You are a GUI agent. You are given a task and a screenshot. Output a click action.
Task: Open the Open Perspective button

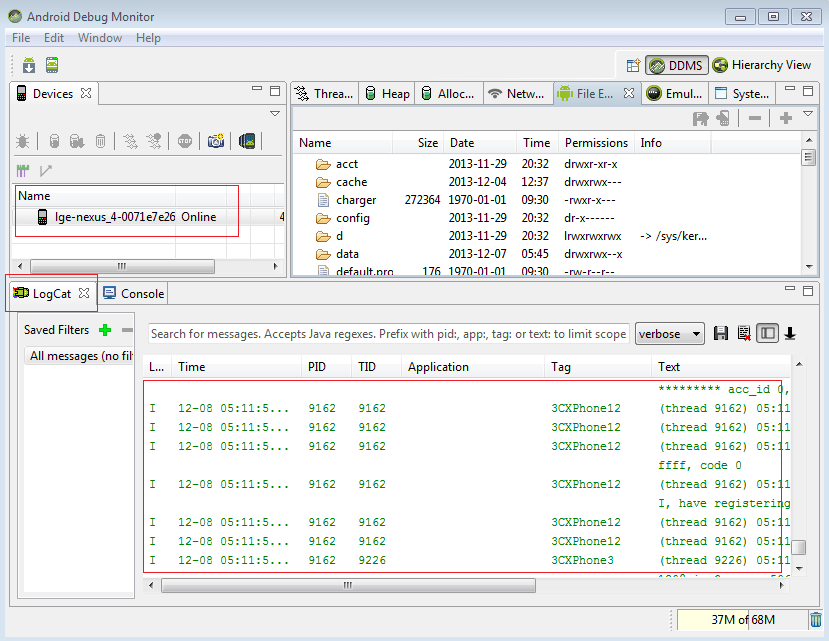click(x=633, y=65)
